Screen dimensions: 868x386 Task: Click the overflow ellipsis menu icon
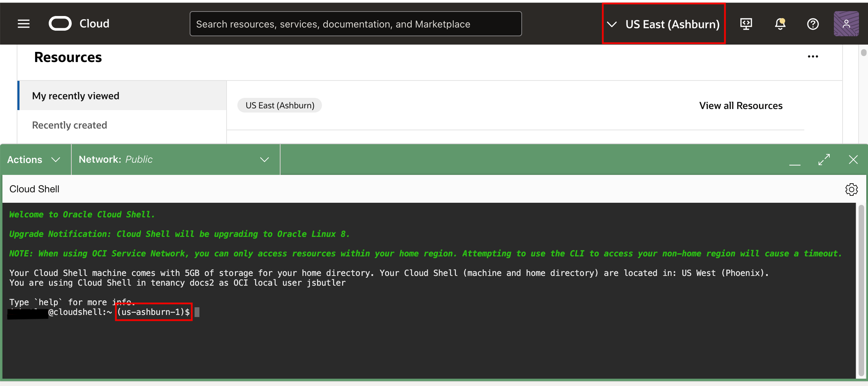point(813,56)
